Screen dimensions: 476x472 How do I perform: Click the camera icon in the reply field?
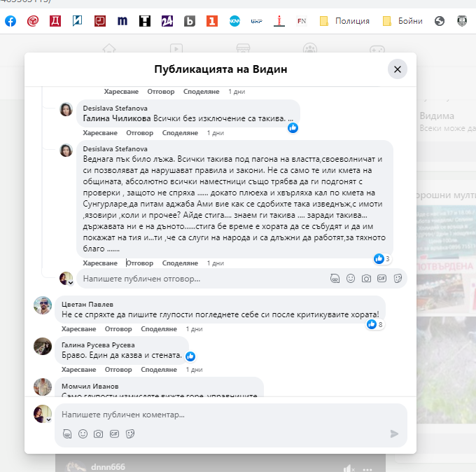click(365, 279)
